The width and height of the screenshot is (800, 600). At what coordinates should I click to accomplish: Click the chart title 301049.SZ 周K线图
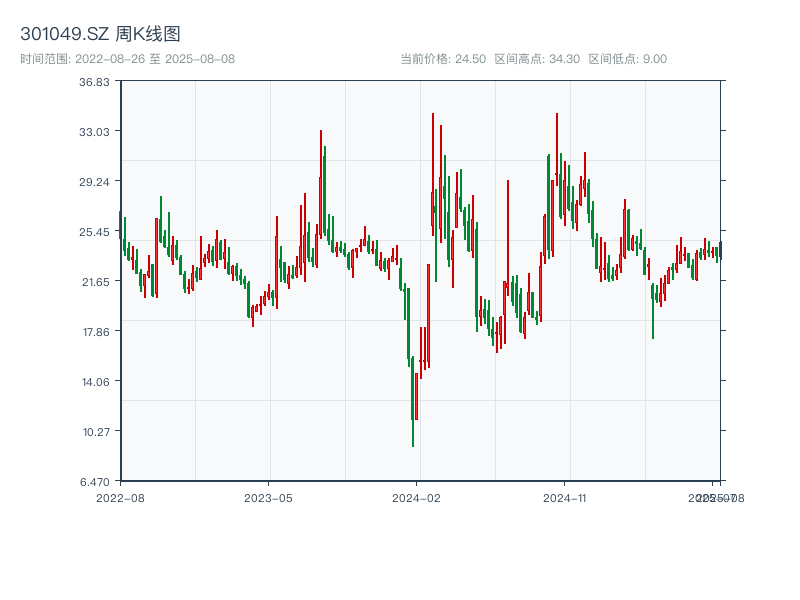tap(100, 34)
